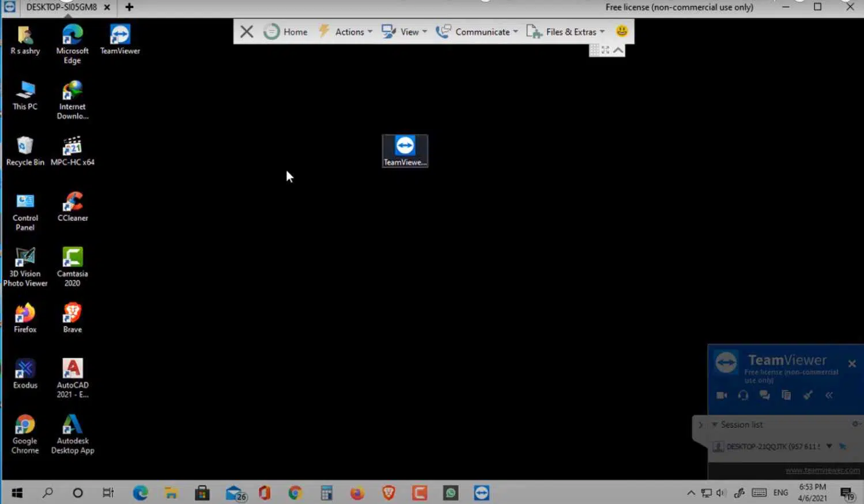Image resolution: width=864 pixels, height=504 pixels.
Task: Collapse the Session list section
Action: tap(715, 425)
